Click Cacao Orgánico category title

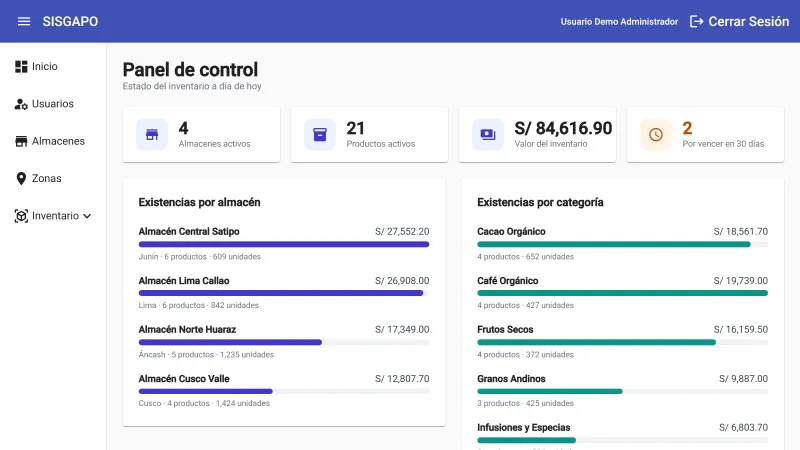511,232
